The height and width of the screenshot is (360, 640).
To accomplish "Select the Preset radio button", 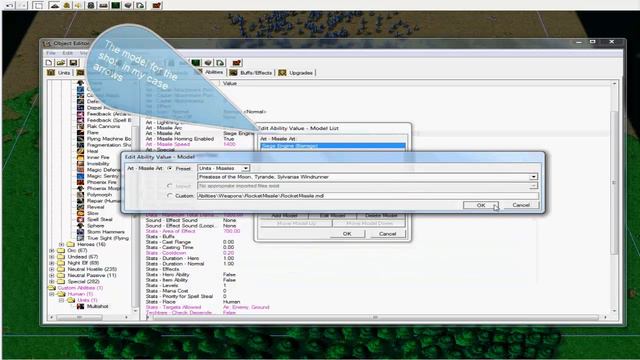I will (x=170, y=168).
